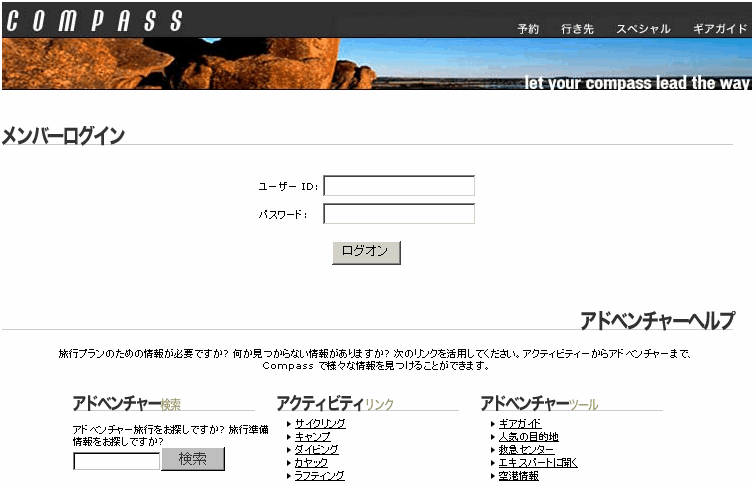Open the カヤック link
The image size is (754, 486).
pos(311,462)
